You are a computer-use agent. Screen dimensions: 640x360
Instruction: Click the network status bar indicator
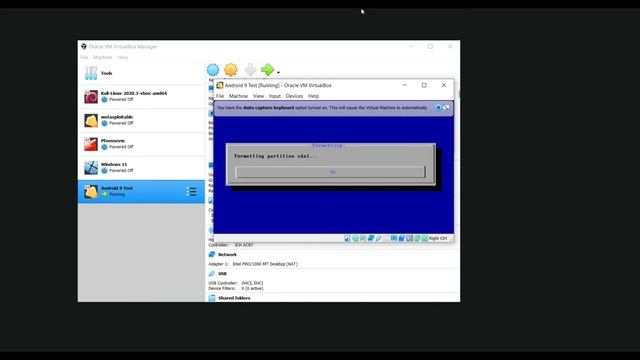pos(371,238)
